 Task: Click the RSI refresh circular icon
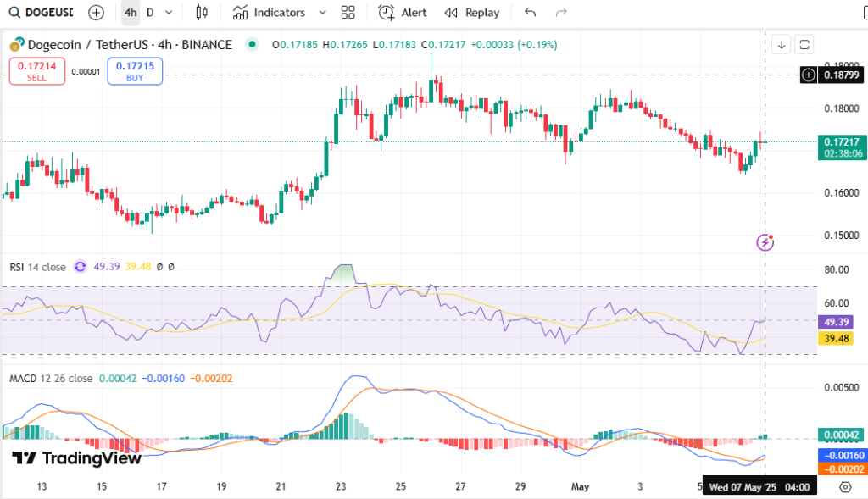(81, 267)
